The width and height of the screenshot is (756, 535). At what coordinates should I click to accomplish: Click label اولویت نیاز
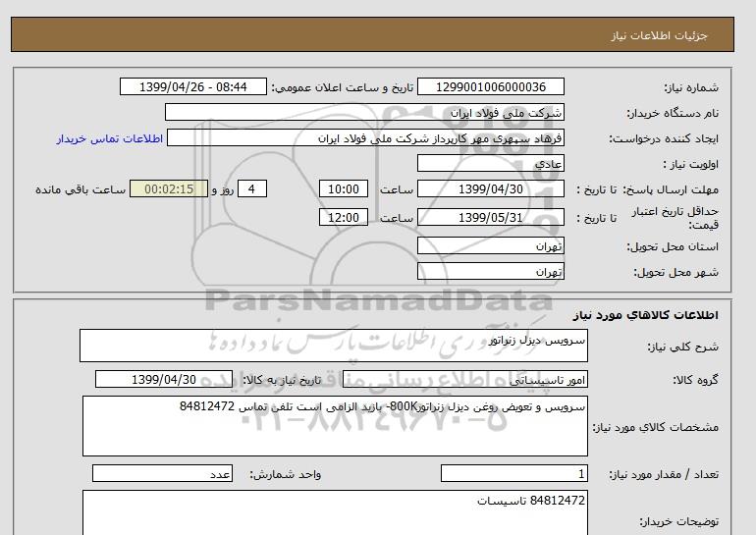click(x=691, y=164)
